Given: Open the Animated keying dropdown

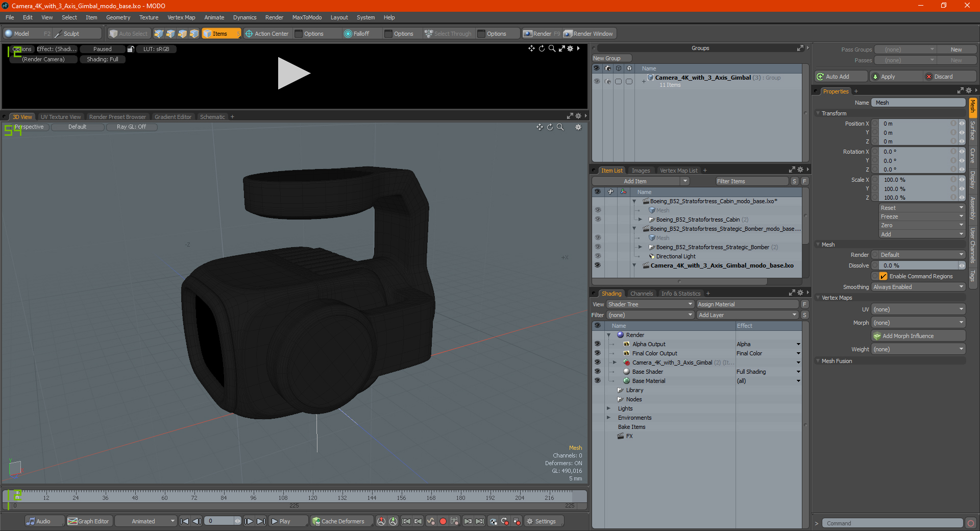Looking at the screenshot, I should [145, 521].
